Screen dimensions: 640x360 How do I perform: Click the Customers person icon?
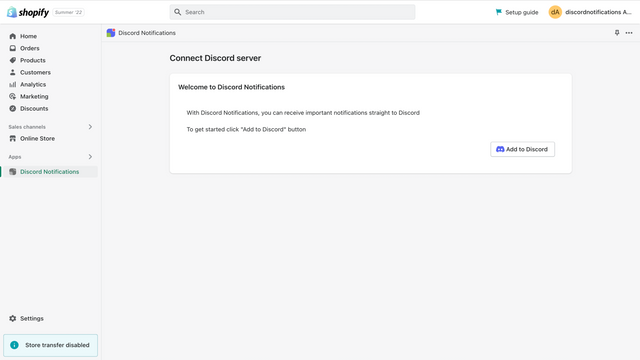tap(13, 72)
